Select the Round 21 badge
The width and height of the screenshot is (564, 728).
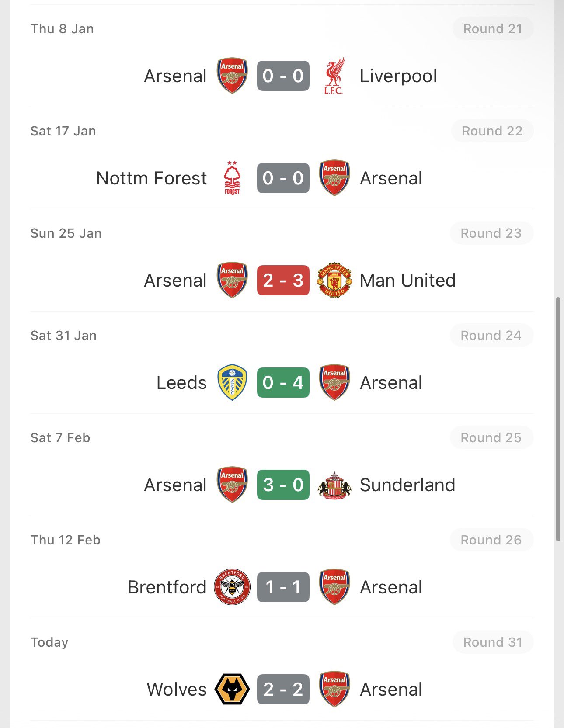pos(493,29)
